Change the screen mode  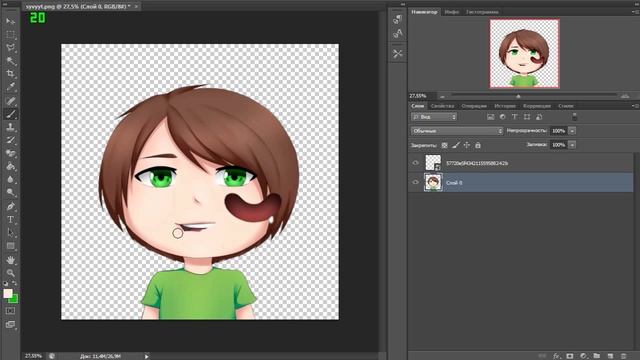[10, 324]
